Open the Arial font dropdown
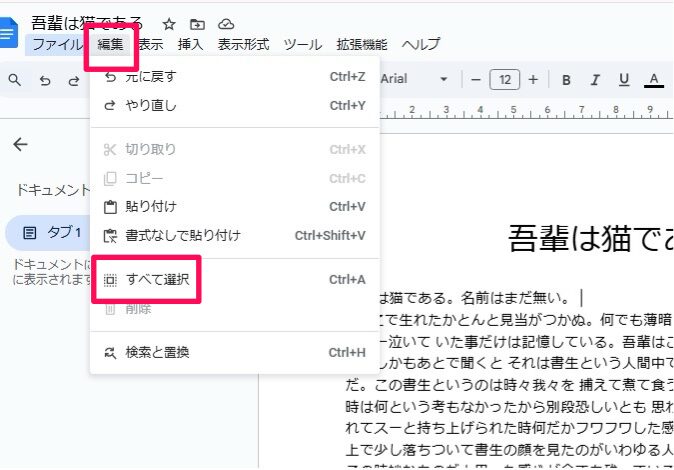674x470 pixels. pos(415,80)
